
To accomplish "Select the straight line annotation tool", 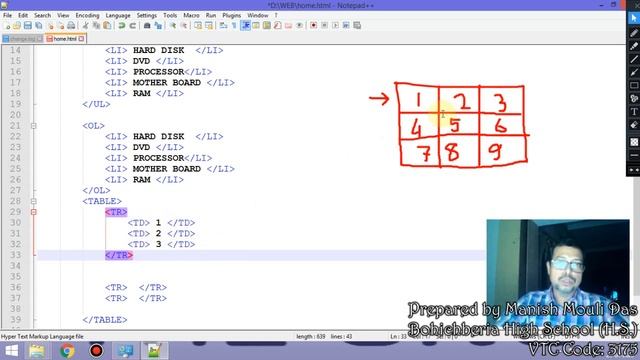I will click(634, 59).
